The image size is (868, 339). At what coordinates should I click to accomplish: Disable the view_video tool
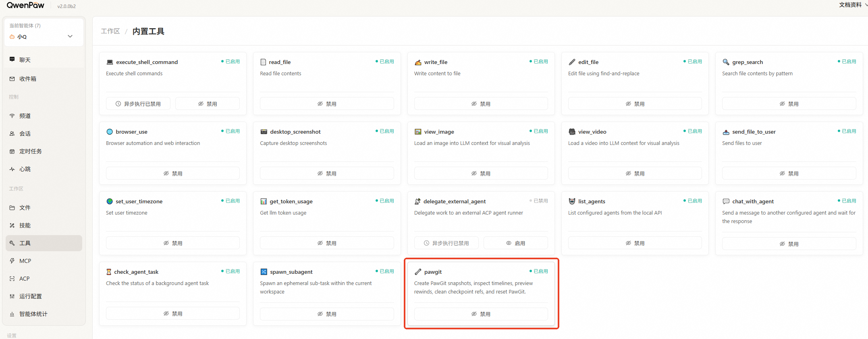635,173
